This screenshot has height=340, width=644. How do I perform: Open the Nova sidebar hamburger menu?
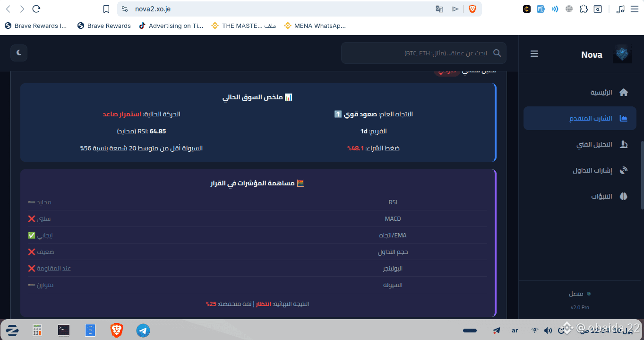point(534,54)
